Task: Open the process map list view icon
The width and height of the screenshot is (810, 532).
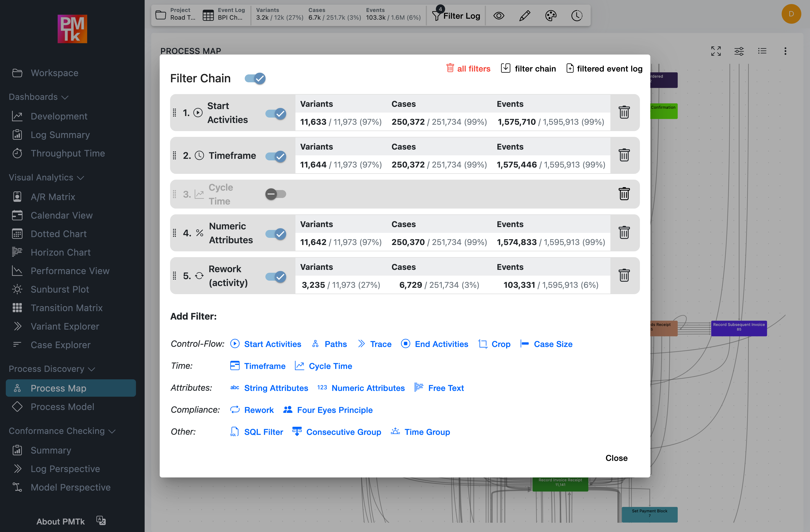Action: 762,51
